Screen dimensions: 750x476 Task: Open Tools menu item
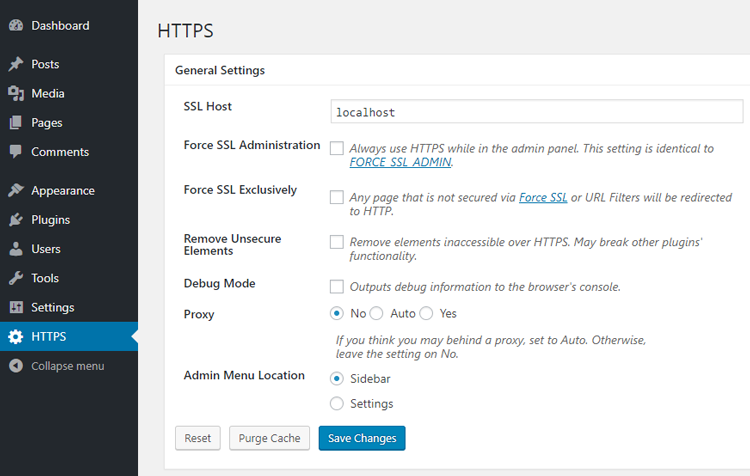tap(44, 278)
